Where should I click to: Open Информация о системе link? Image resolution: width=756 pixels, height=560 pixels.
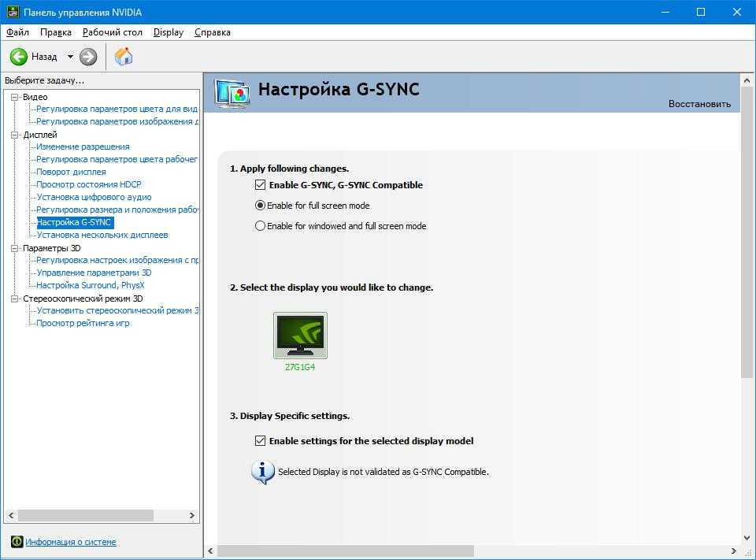(70, 542)
